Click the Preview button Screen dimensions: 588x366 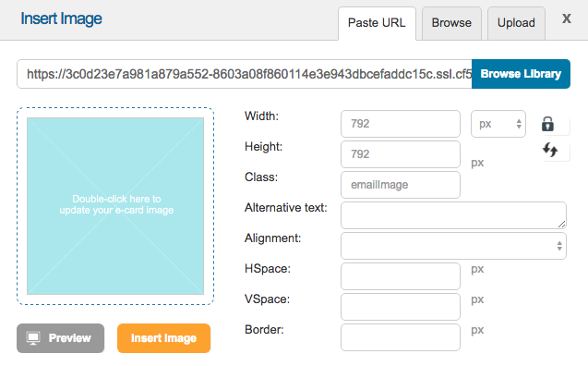tap(60, 338)
